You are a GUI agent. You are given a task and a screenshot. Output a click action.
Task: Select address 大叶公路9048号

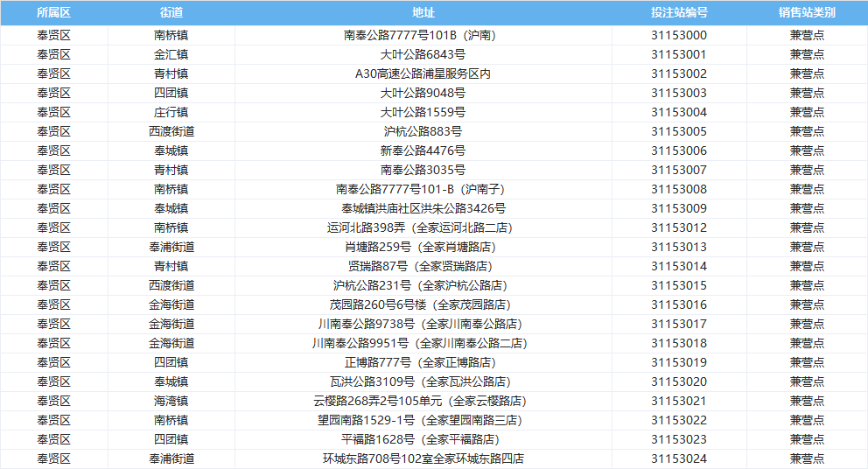click(x=423, y=93)
